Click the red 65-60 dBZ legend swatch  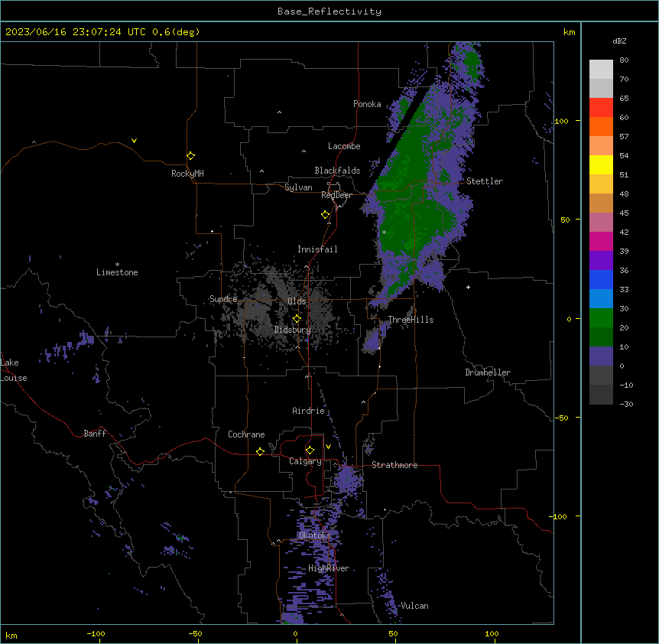(601, 108)
